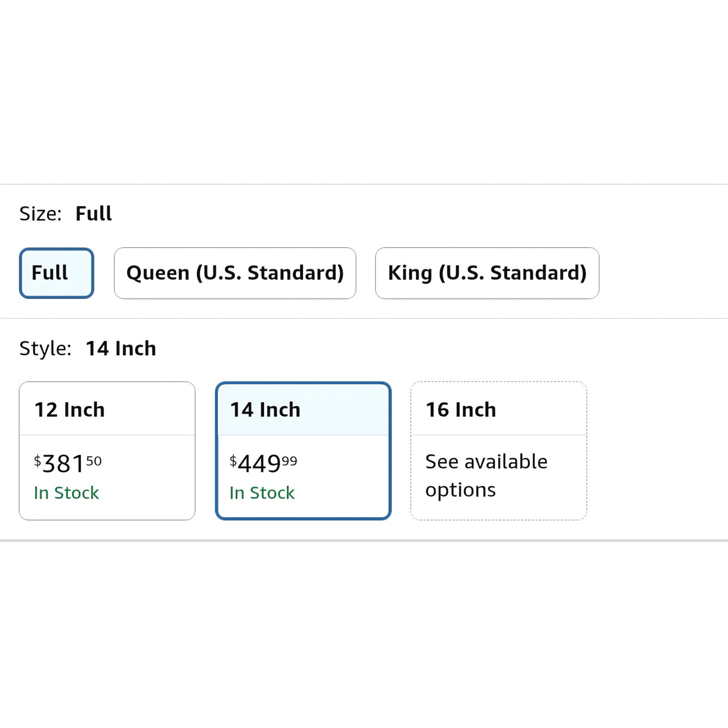This screenshot has height=728, width=728.
Task: Click the '16 Inch' dashed card title
Action: (460, 409)
